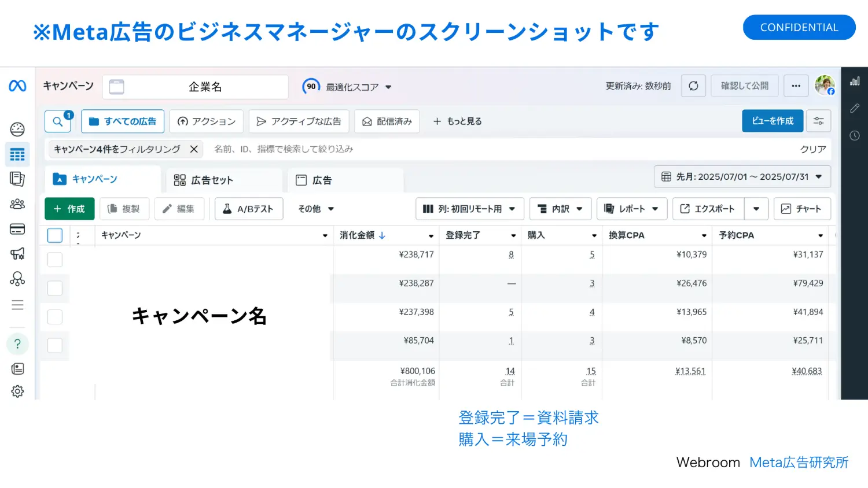Open the help question mark icon
868x488 pixels.
[x=17, y=344]
